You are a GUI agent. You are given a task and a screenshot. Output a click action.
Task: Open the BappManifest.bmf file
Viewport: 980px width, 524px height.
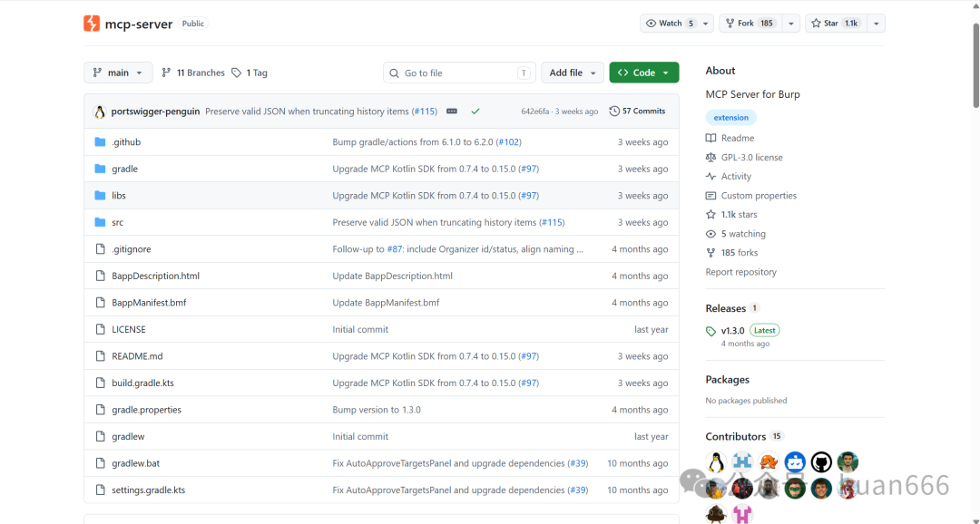click(x=149, y=302)
